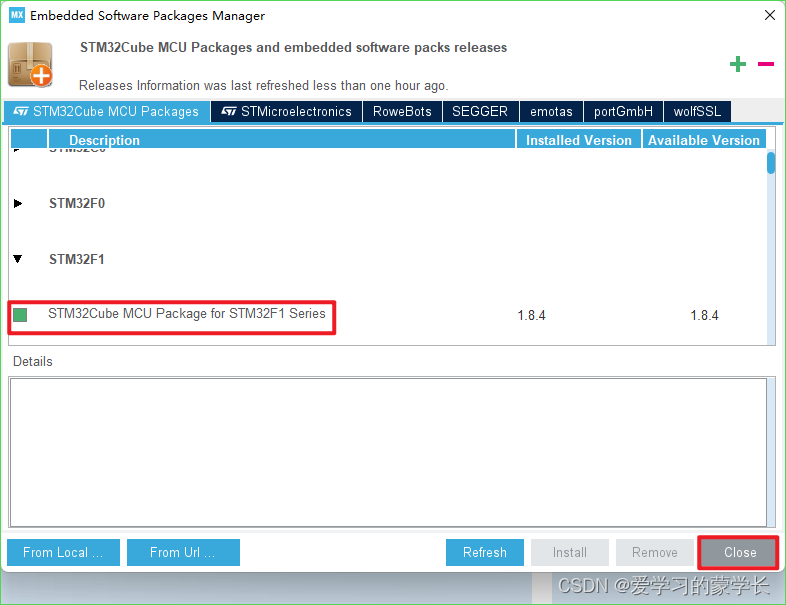Close the dialog with the X button
The width and height of the screenshot is (786, 605).
770,16
